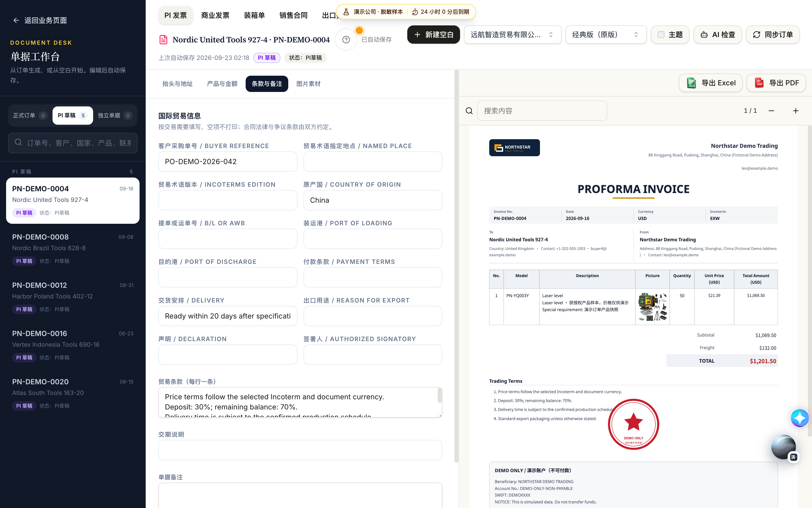Switch to the 商业发票 tab
Screen dimensions: 812x508
pyautogui.click(x=215, y=15)
